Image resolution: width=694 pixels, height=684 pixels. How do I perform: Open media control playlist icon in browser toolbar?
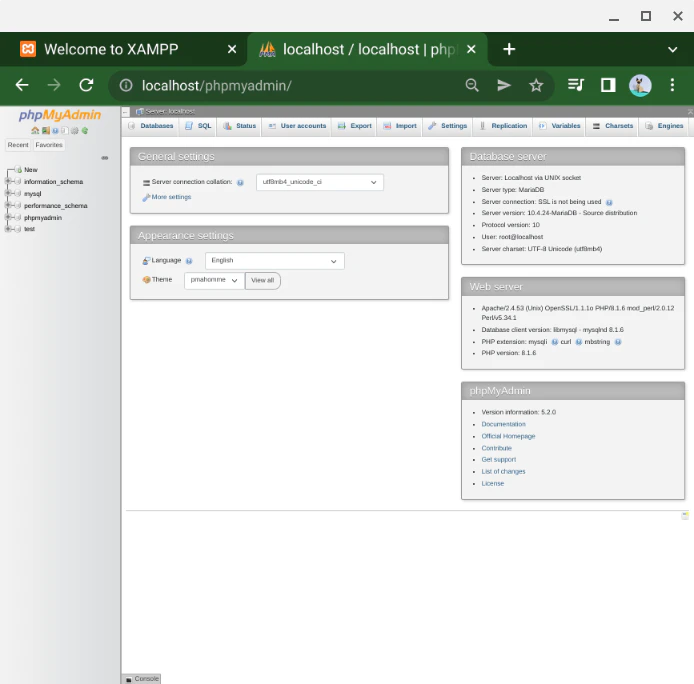(576, 85)
